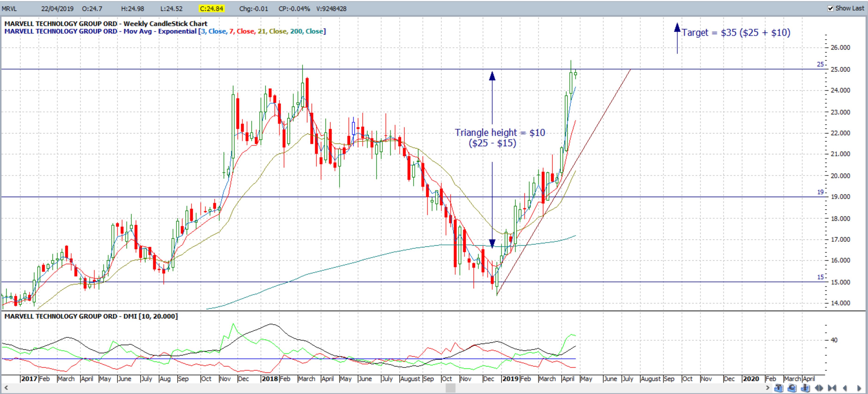
Task: Click the high value H:24.98
Action: coord(132,9)
